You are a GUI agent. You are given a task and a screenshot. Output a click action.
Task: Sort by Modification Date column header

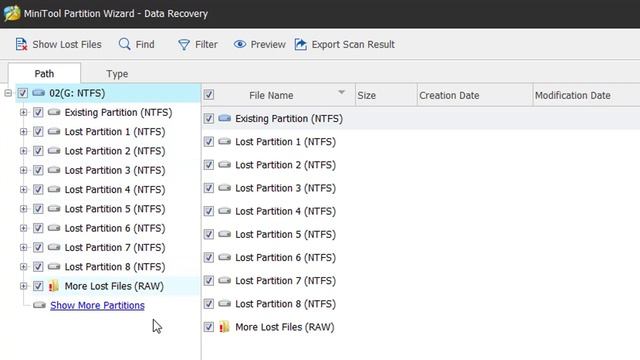coord(587,95)
